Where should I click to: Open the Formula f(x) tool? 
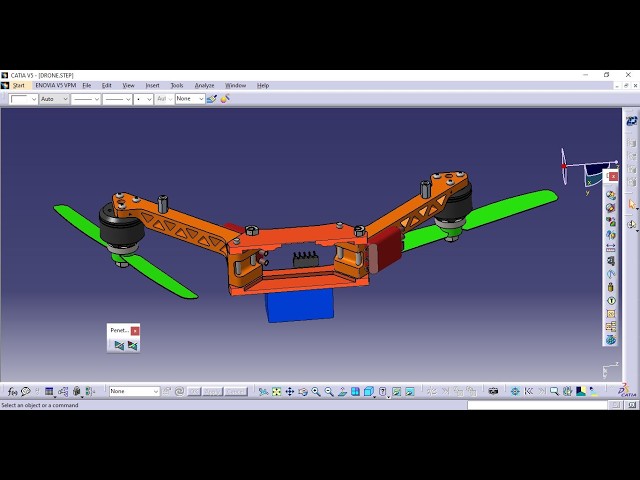click(x=12, y=391)
